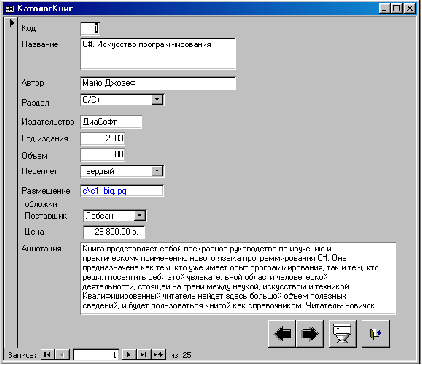Image resolution: width=422 pixels, height=365 pixels.
Task: Open the Поставщик dropdown arrow
Action: pos(140,216)
